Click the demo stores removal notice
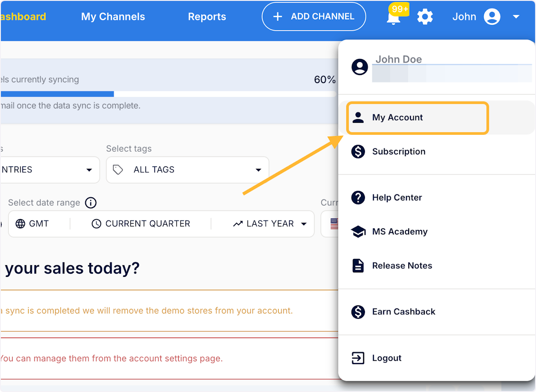This screenshot has width=536, height=392. (147, 311)
